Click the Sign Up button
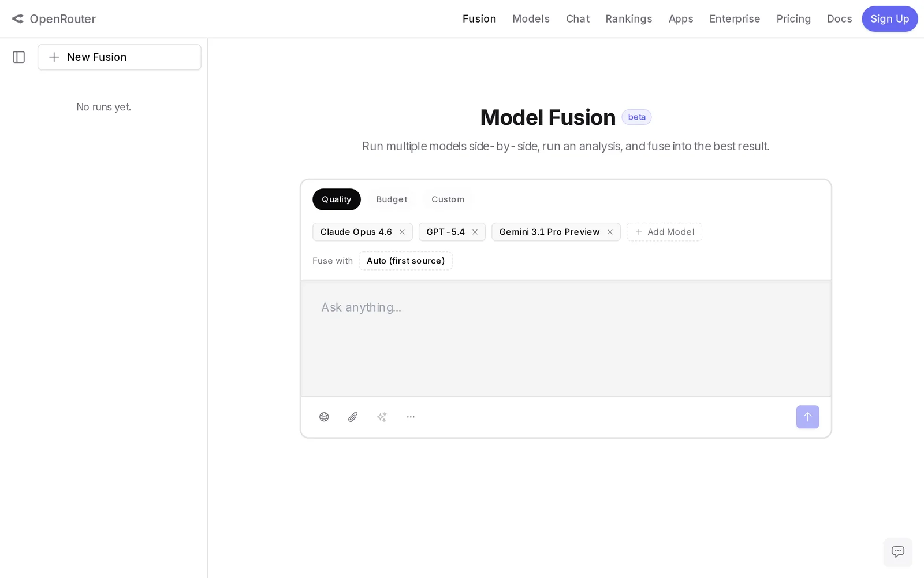This screenshot has width=924, height=578. pyautogui.click(x=889, y=19)
